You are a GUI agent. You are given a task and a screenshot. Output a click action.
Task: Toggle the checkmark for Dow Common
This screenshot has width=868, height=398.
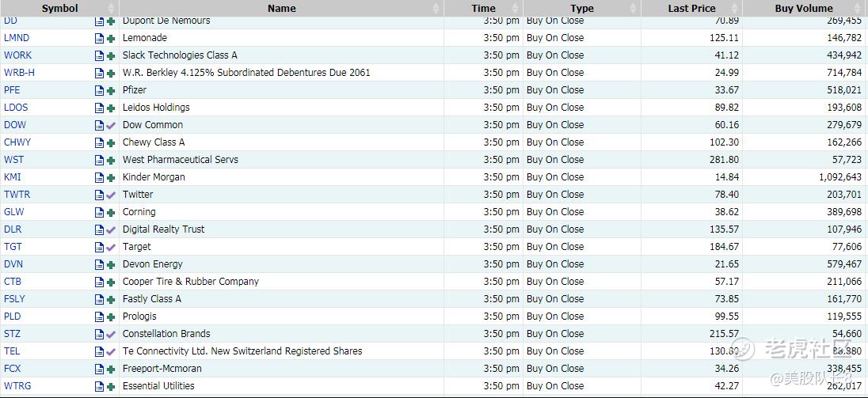(111, 126)
